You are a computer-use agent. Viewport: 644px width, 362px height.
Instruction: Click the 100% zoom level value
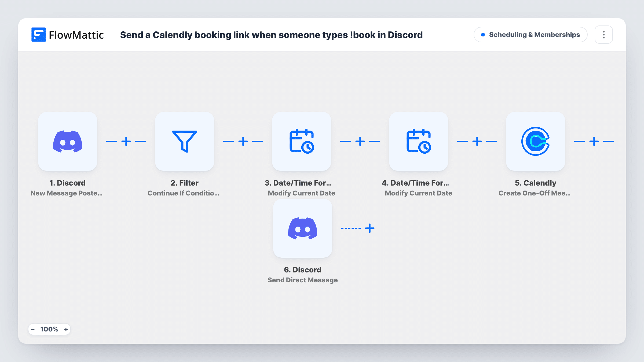(49, 329)
